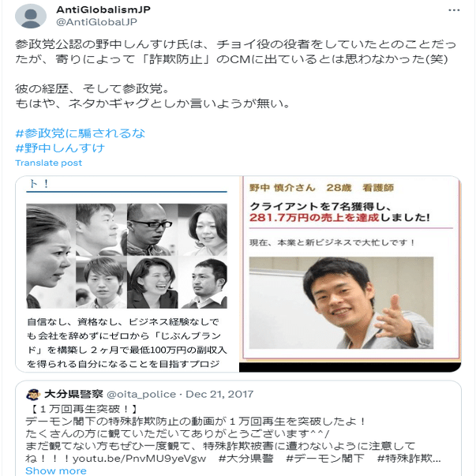The width and height of the screenshot is (476, 476).
Task: Click the Dec 21, 2017 timestamp
Action: point(219,394)
